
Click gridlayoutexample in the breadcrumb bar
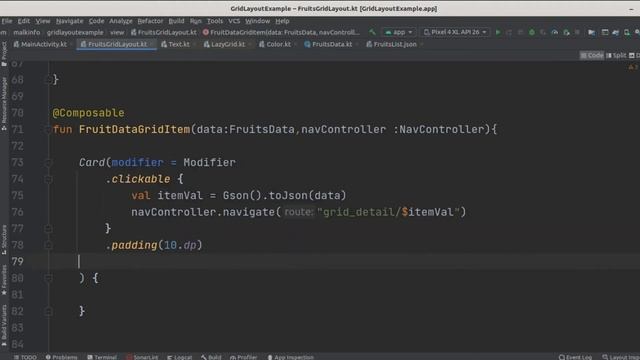[75, 32]
